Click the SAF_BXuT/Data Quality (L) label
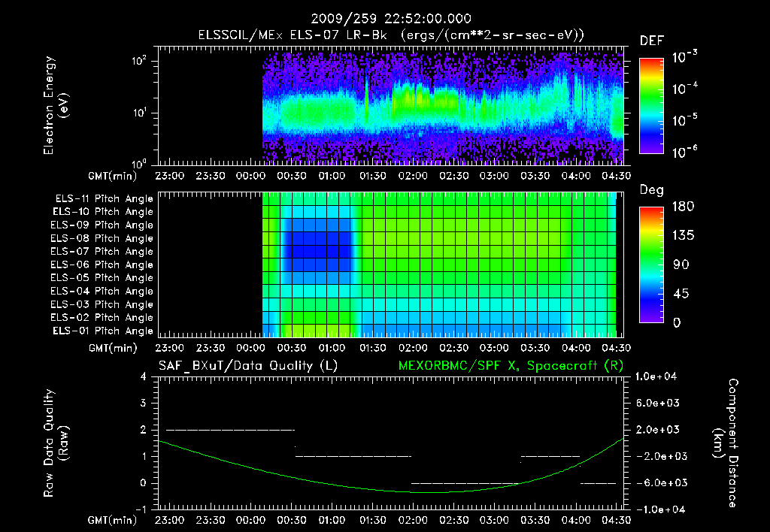This screenshot has width=770, height=532. pos(248,366)
